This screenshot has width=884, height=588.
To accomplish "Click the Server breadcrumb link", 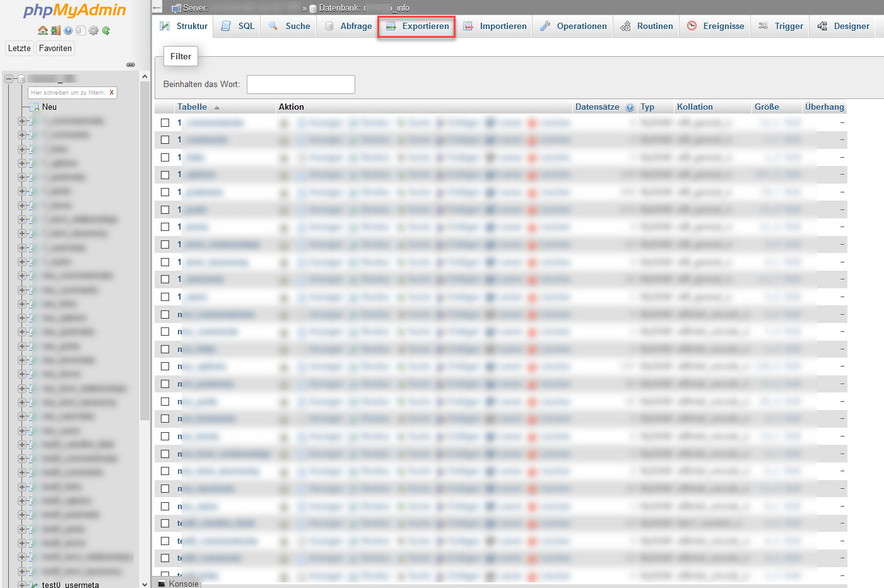I will click(195, 8).
